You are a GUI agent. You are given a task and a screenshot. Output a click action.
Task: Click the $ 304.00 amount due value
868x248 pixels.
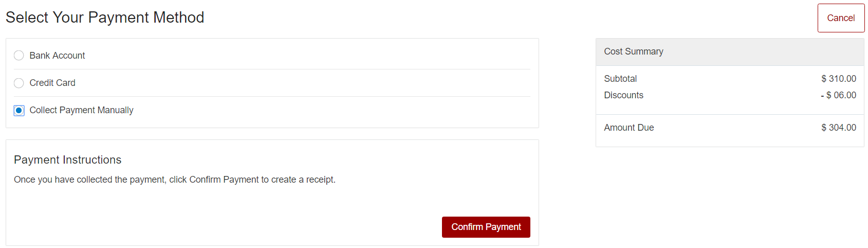click(x=839, y=128)
